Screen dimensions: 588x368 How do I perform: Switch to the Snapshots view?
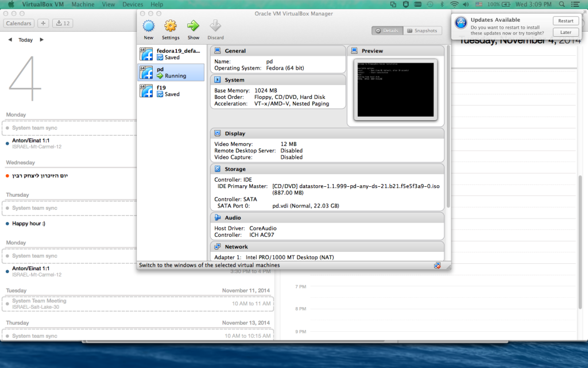(x=422, y=30)
